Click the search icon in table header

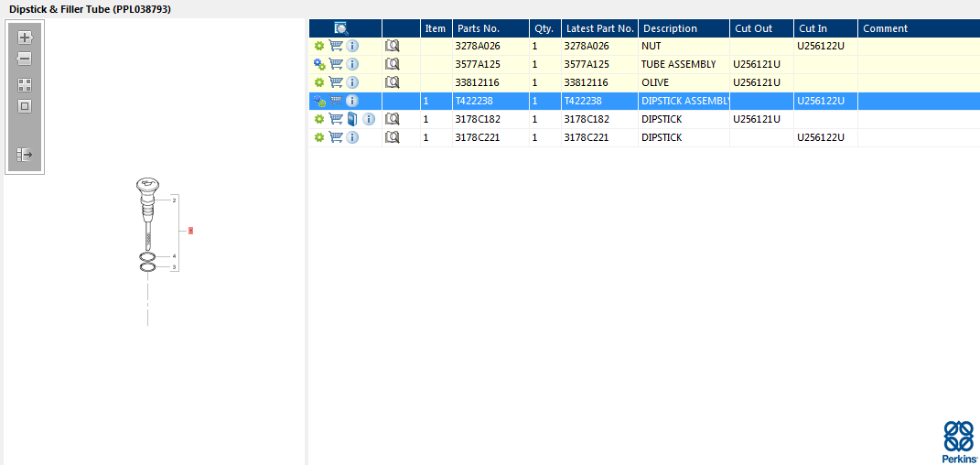tap(341, 28)
